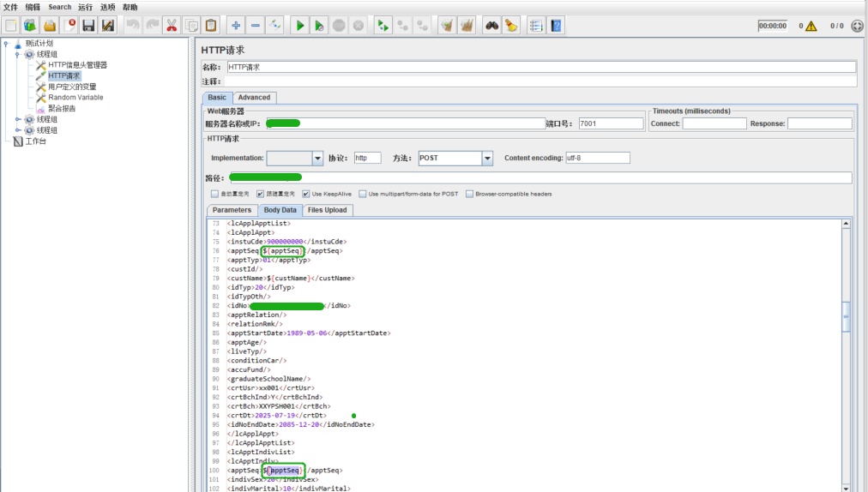
Task: Click the toggle enable/disable icon
Action: tap(275, 26)
